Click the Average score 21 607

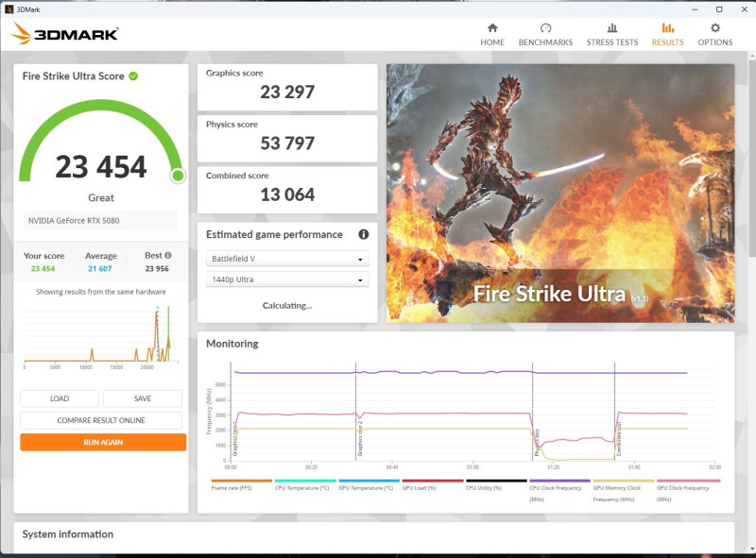click(100, 269)
